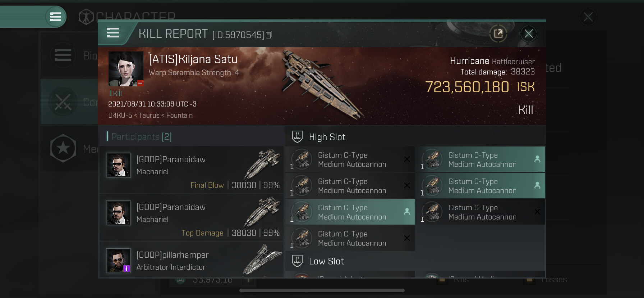Click the Vitruvian Character icon in header
The height and width of the screenshot is (298, 644).
(x=86, y=17)
